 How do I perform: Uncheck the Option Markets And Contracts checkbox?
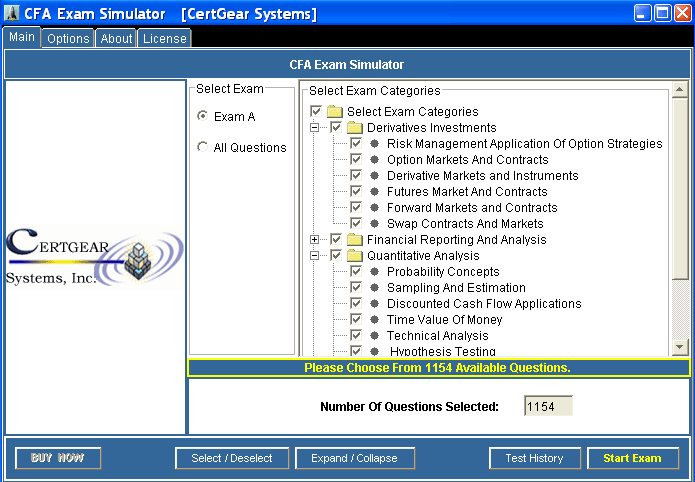coord(355,160)
